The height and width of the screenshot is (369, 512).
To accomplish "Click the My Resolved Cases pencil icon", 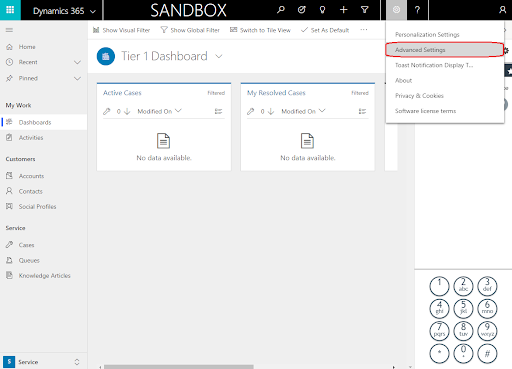I will coord(251,111).
